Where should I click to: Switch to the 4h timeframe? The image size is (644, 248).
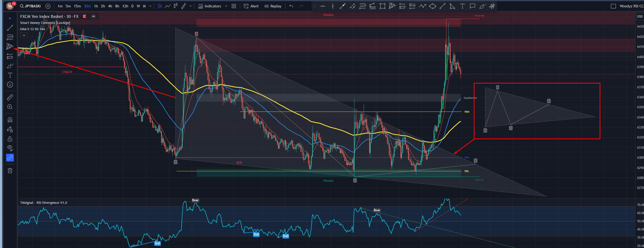110,6
